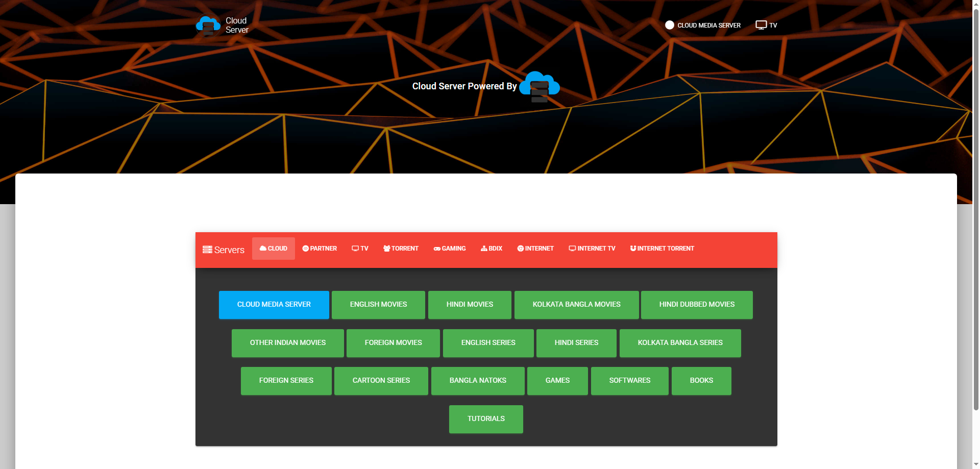Switch to the Internet TV tab
This screenshot has height=469, width=980.
(x=592, y=249)
